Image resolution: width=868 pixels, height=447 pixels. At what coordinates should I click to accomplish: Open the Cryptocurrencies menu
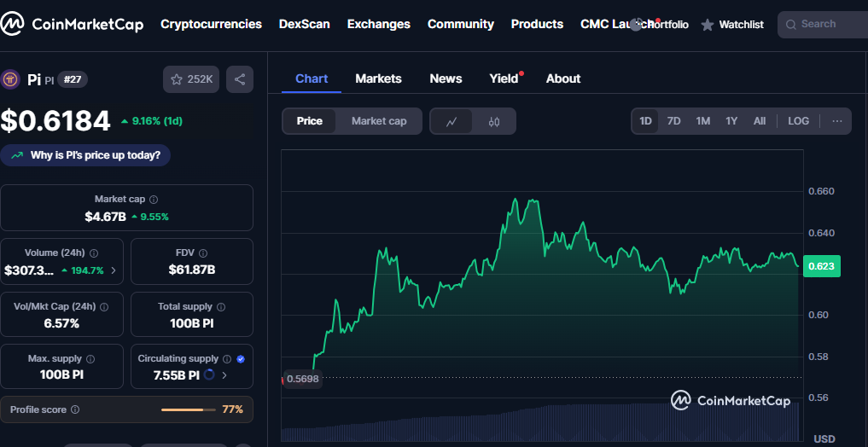[211, 25]
